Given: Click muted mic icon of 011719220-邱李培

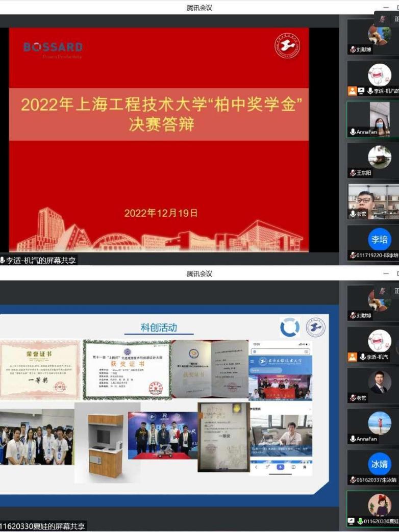Looking at the screenshot, I should 353,255.
